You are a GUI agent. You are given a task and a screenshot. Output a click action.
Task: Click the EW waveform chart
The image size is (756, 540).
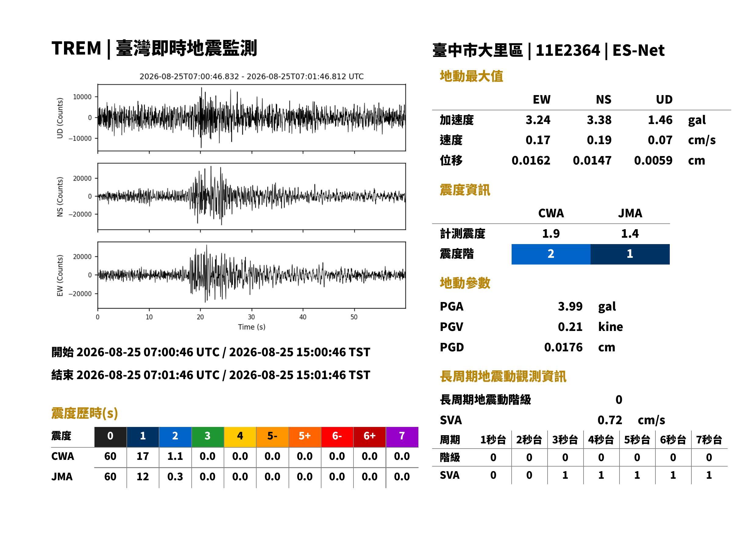(x=252, y=275)
